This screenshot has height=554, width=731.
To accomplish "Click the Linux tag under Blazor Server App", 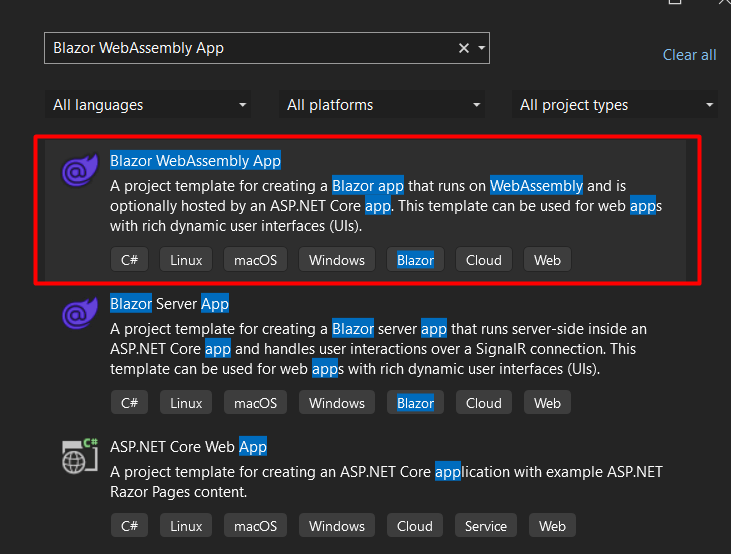I will coord(186,402).
